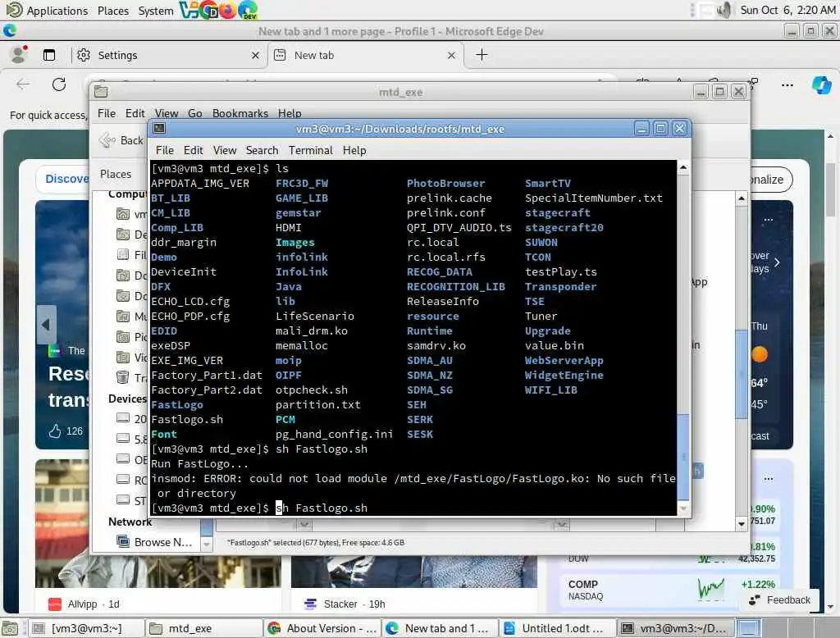
Task: Click show desktop icon in bottom taskbar
Action: click(10, 628)
